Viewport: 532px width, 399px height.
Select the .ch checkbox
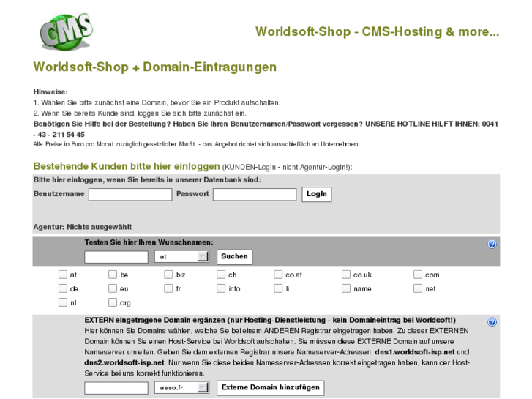point(221,275)
